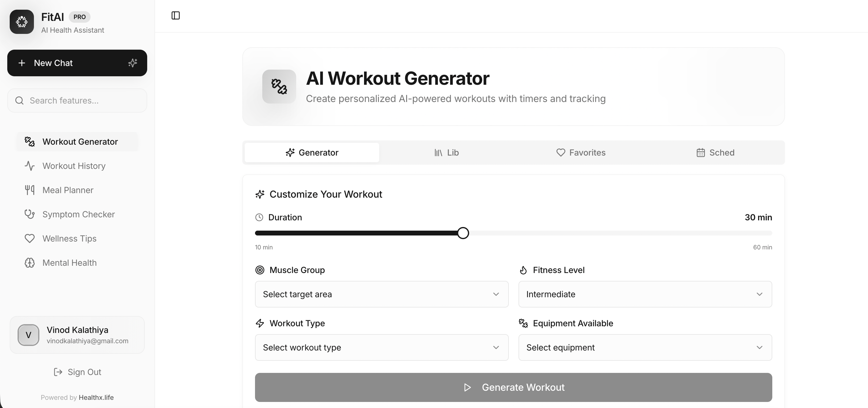Open the Select target area dropdown
Viewport: 868px width, 408px height.
point(381,294)
